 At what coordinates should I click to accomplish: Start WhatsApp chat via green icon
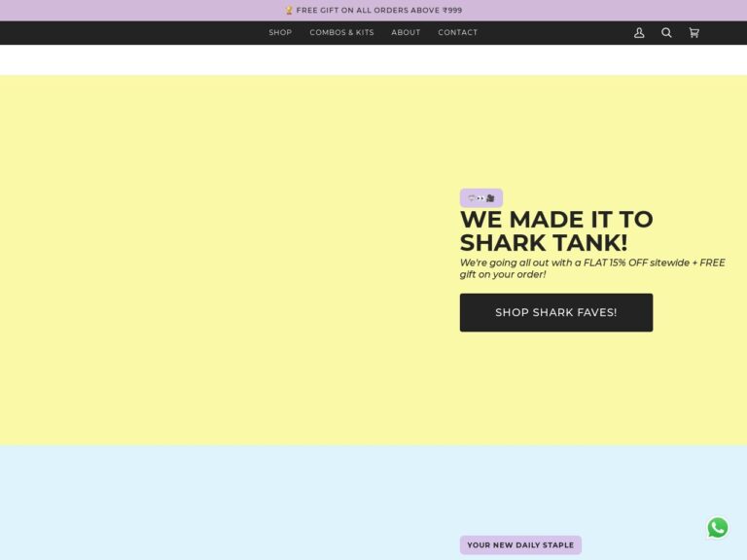718,528
